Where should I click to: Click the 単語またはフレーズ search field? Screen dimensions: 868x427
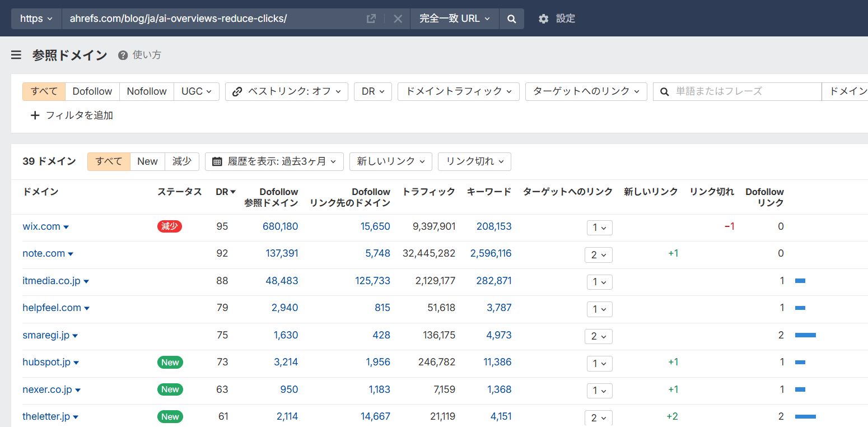[x=738, y=91]
